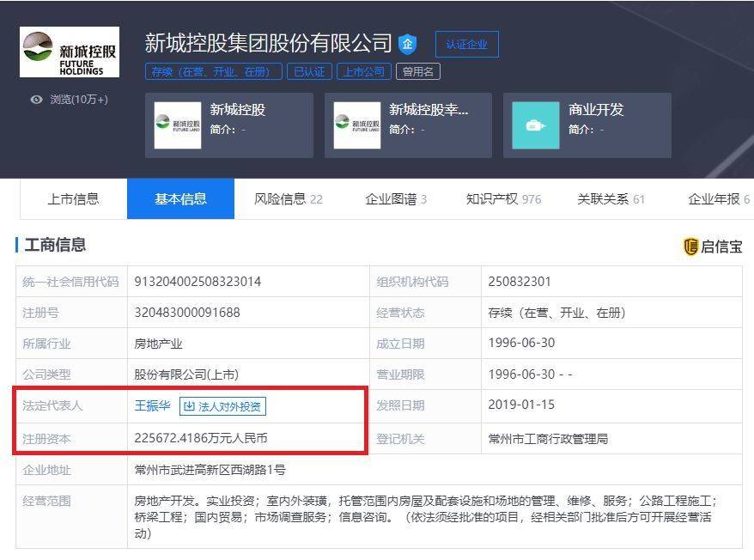Click the eye icon beside 浏览(10万+)
The width and height of the screenshot is (754, 560).
coord(37,100)
